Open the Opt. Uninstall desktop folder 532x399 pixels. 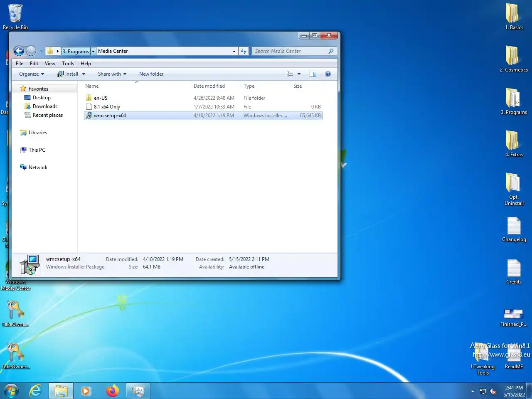514,189
